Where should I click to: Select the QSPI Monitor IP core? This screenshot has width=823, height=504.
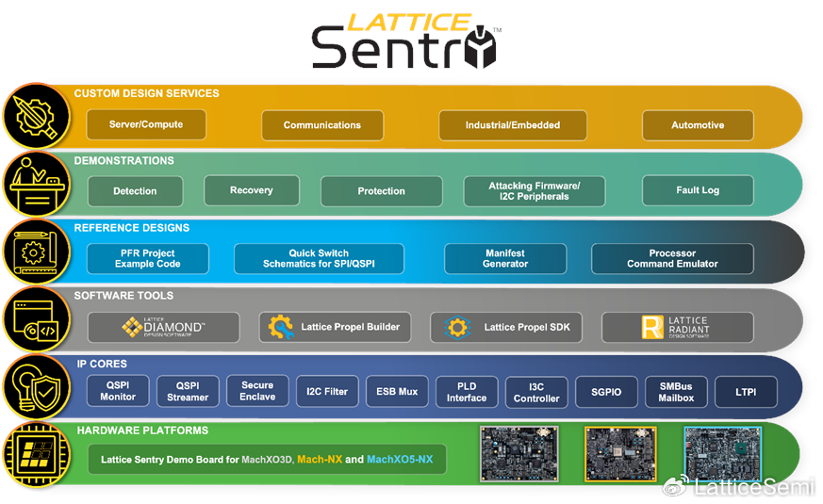pyautogui.click(x=119, y=391)
